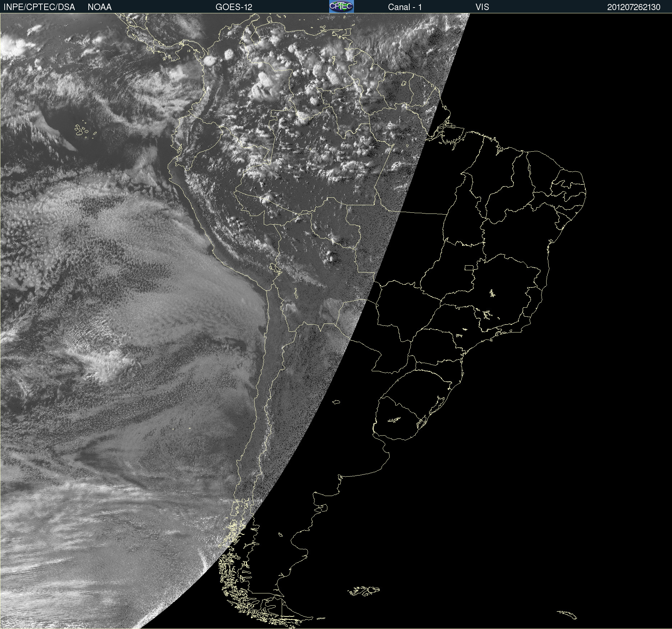
Task: Select the VIS label in the header
Action: click(482, 7)
